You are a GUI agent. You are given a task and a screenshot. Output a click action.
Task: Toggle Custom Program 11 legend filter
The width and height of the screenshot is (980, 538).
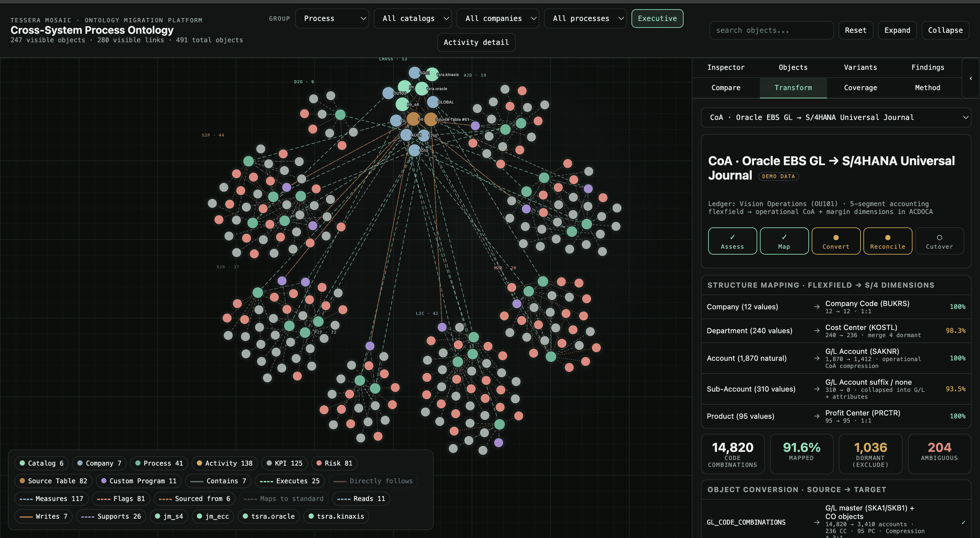139,481
